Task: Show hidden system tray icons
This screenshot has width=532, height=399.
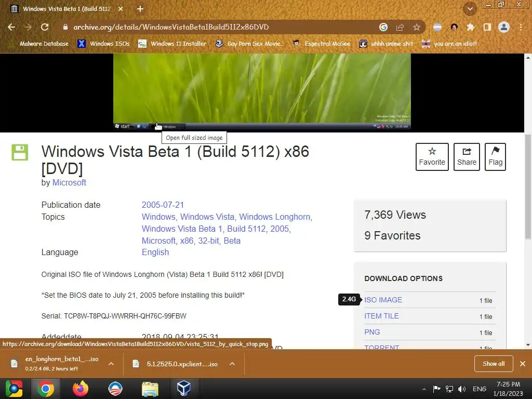Action: (424, 389)
